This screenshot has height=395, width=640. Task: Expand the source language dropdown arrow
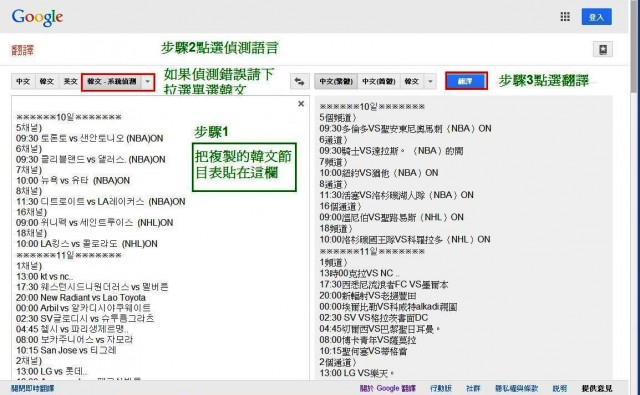tap(148, 82)
